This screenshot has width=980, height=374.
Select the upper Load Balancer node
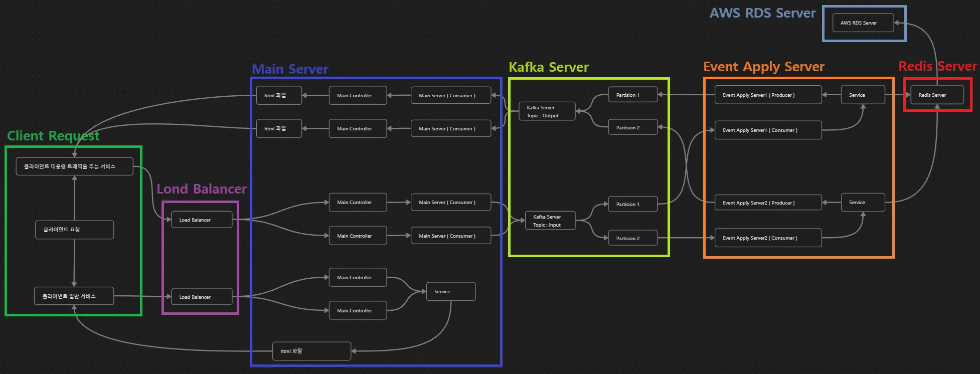pos(202,220)
